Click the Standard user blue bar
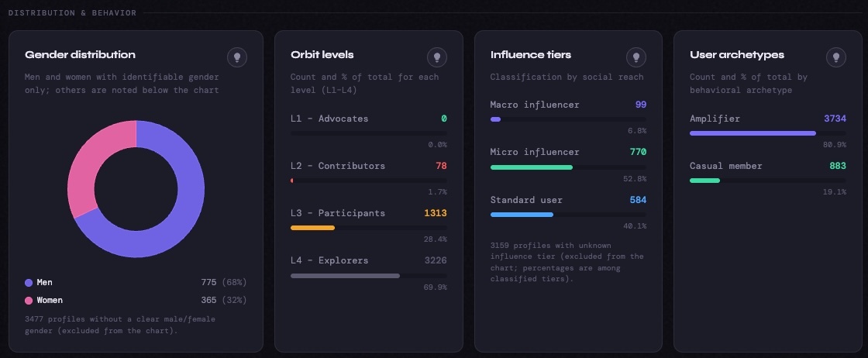The height and width of the screenshot is (358, 868). point(522,215)
